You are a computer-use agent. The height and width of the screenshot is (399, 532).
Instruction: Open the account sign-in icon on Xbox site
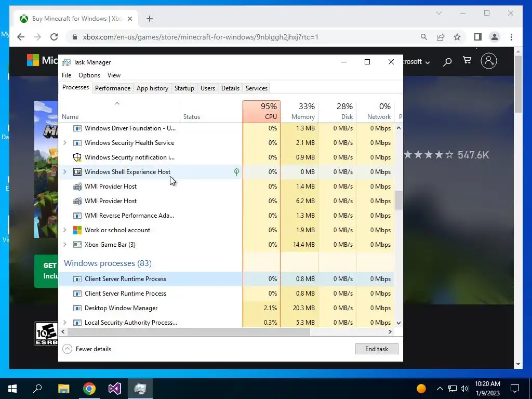tap(488, 61)
